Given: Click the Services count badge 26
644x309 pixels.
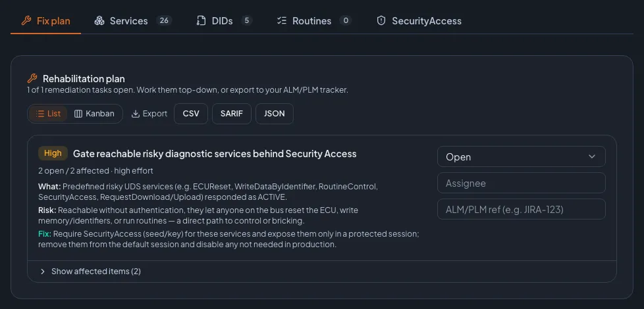Looking at the screenshot, I should (x=164, y=20).
